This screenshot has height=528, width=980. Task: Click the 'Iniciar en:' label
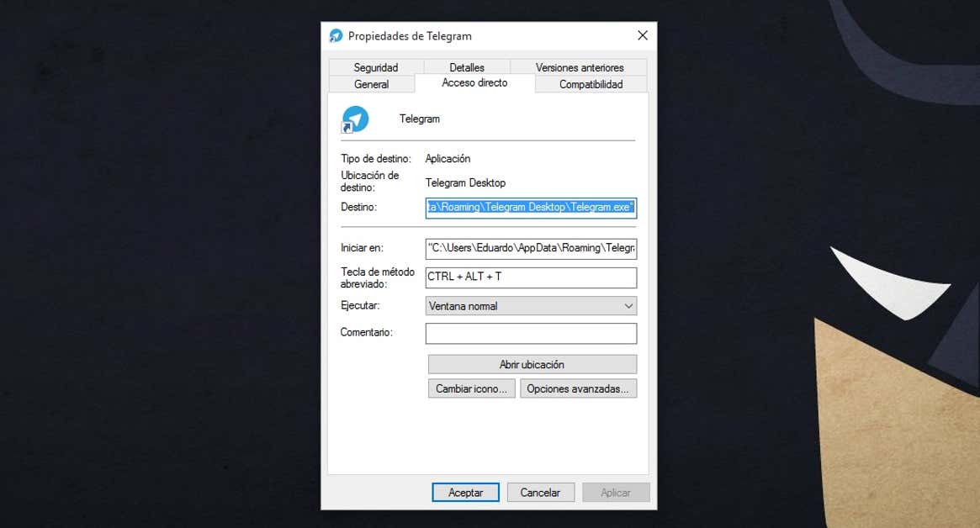362,248
